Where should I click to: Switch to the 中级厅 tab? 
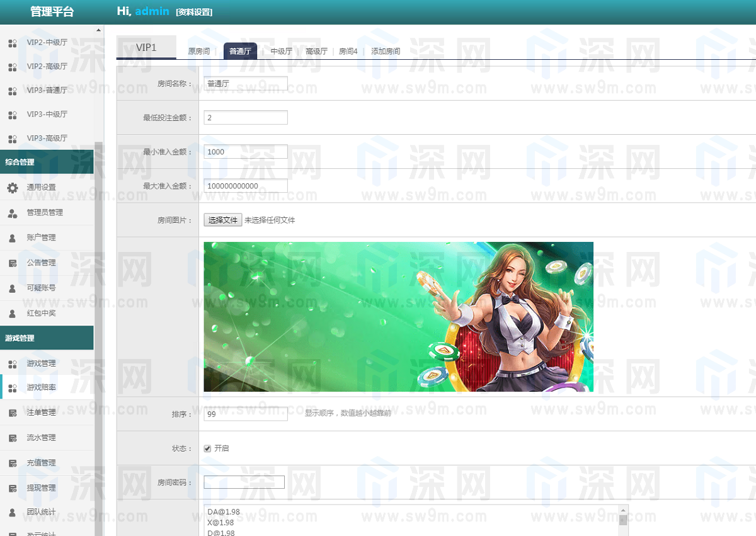281,52
